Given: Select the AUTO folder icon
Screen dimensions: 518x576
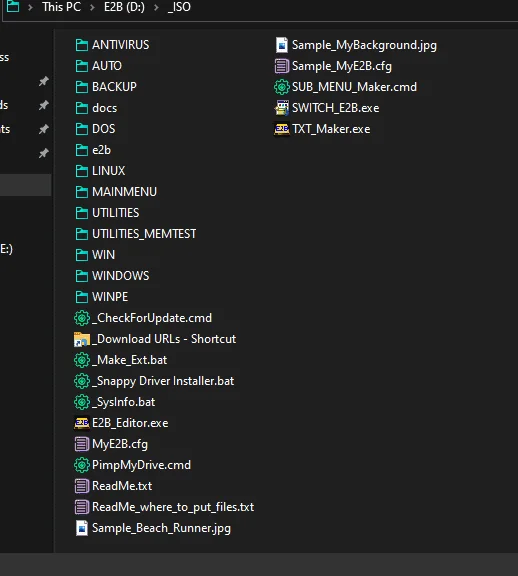Looking at the screenshot, I should (82, 66).
